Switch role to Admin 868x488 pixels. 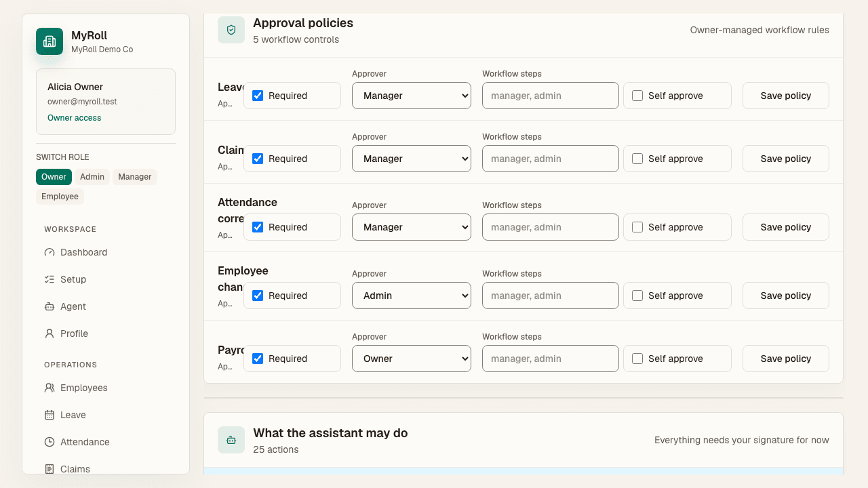[x=92, y=177]
